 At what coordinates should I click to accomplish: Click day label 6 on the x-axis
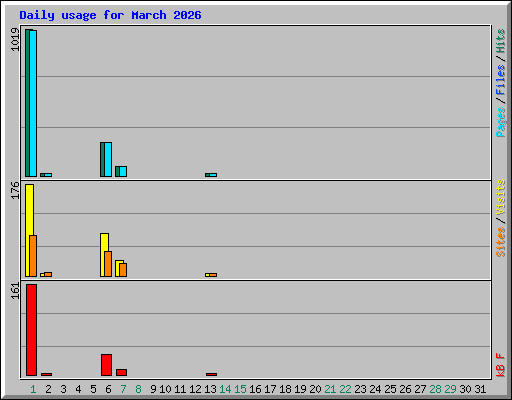(108, 389)
